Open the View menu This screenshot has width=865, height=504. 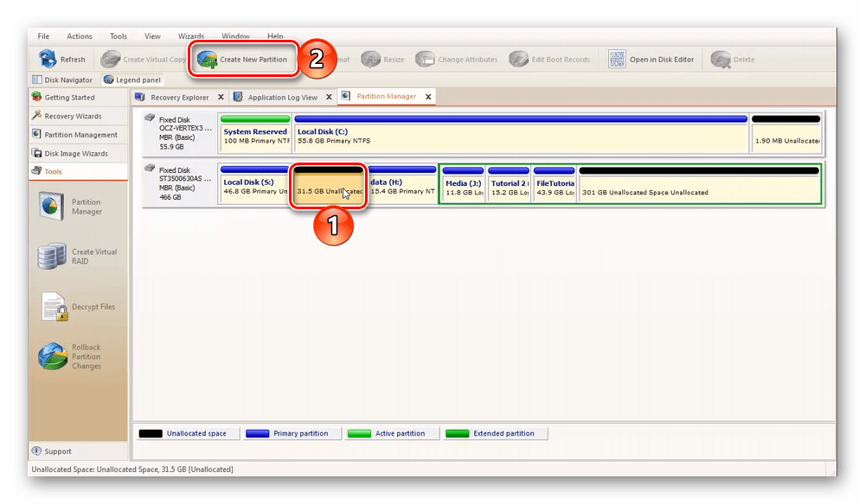coord(152,35)
